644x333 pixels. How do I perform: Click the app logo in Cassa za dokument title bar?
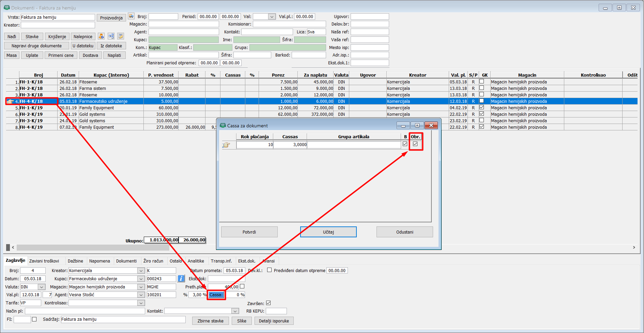click(223, 126)
